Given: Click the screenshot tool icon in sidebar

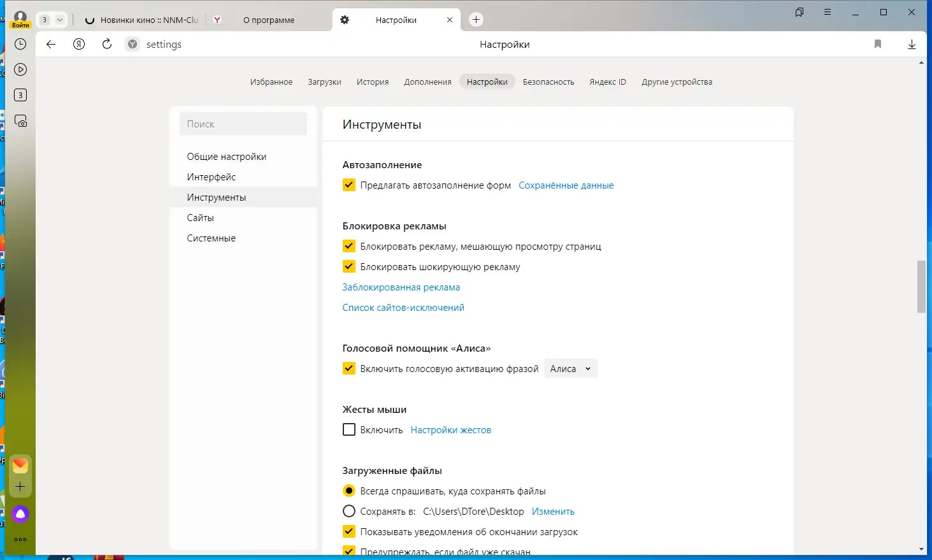Looking at the screenshot, I should click(20, 121).
